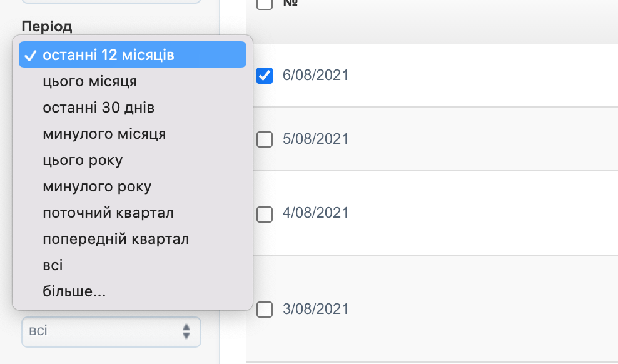
Task: Click the 4/08/2021 date entry
Action: (x=315, y=213)
